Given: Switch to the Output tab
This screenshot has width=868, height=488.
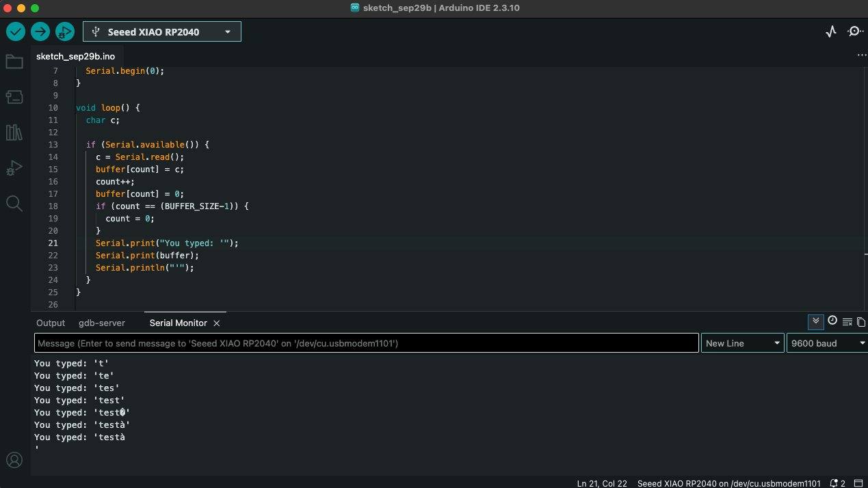Looking at the screenshot, I should pos(51,323).
